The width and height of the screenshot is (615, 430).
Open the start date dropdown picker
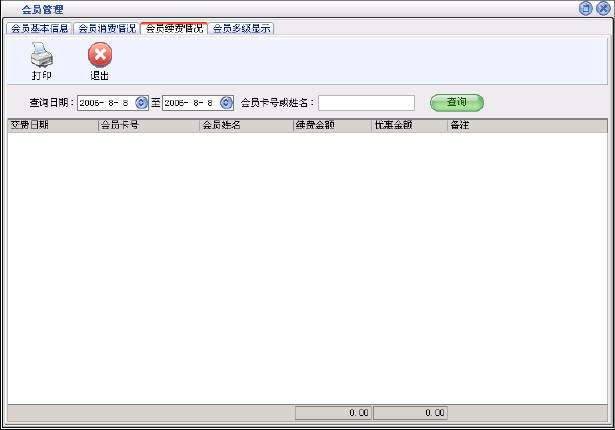click(141, 103)
